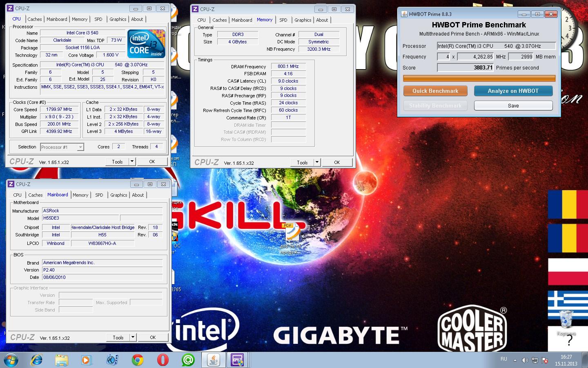Switch to Mainboard tab in the CPU window
The height and width of the screenshot is (368, 588).
click(x=57, y=19)
